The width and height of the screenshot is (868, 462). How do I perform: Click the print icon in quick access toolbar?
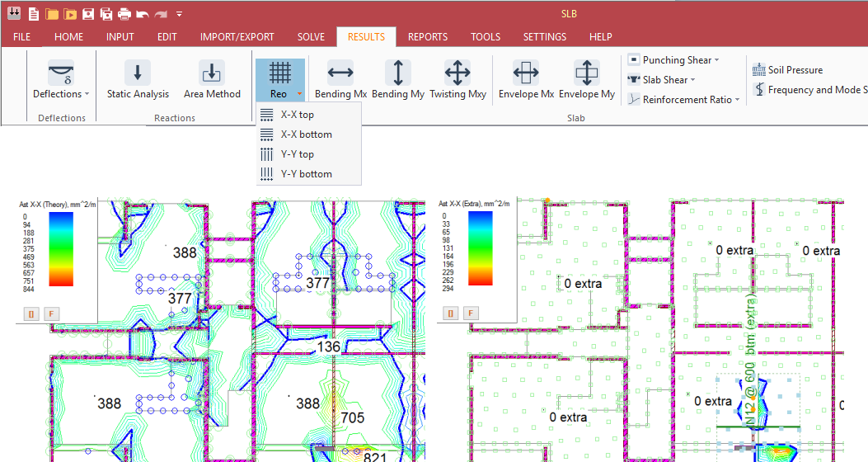click(124, 14)
